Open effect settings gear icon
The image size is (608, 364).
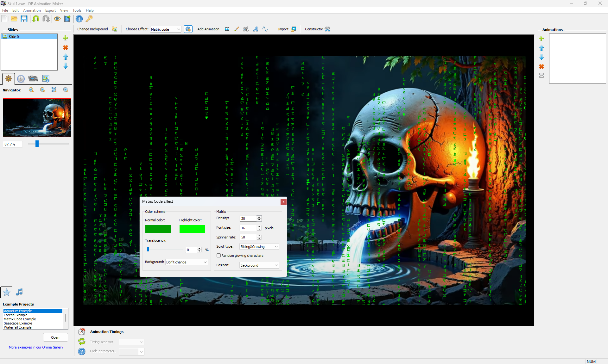[188, 29]
